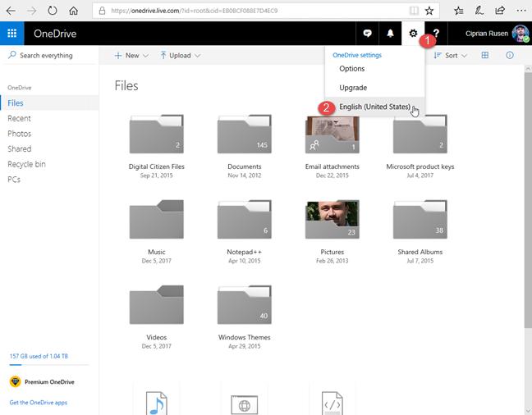Go to browser Home icon
The image size is (532, 415).
(x=73, y=11)
